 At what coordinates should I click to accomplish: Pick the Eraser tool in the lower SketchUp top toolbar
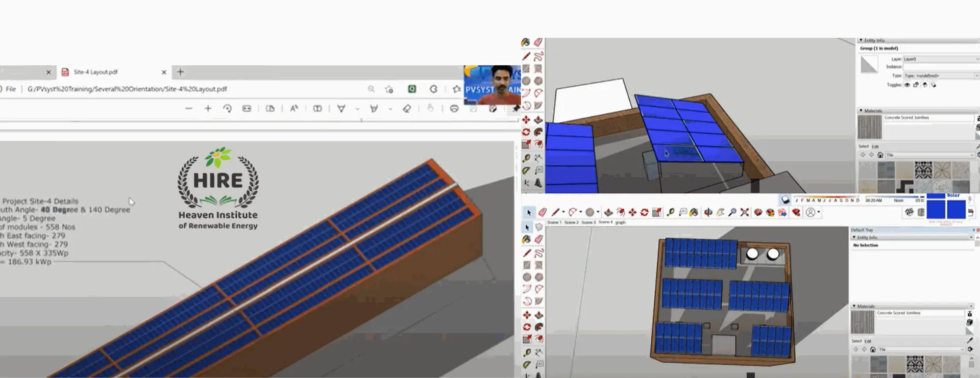coord(543,212)
